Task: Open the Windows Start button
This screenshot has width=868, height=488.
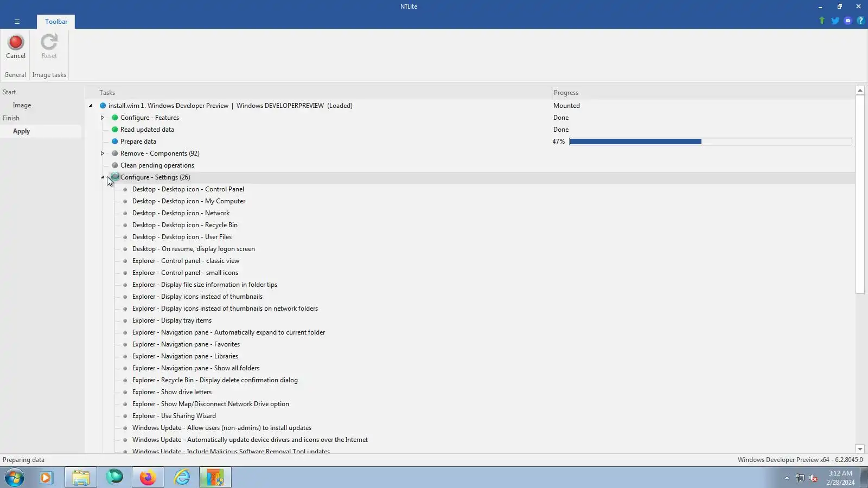Action: pos(15,478)
